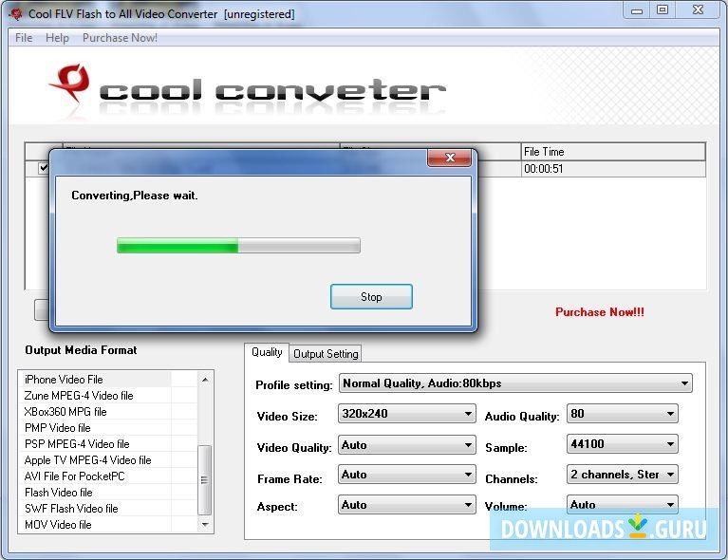Click the cool conveter red logo
Image resolution: width=728 pixels, height=560 pixels.
[71, 84]
